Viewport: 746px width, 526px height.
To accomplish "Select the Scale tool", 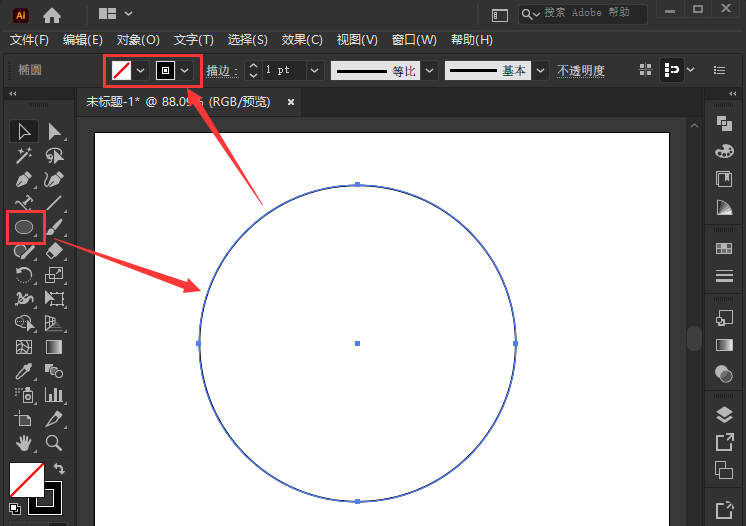I will [x=54, y=275].
